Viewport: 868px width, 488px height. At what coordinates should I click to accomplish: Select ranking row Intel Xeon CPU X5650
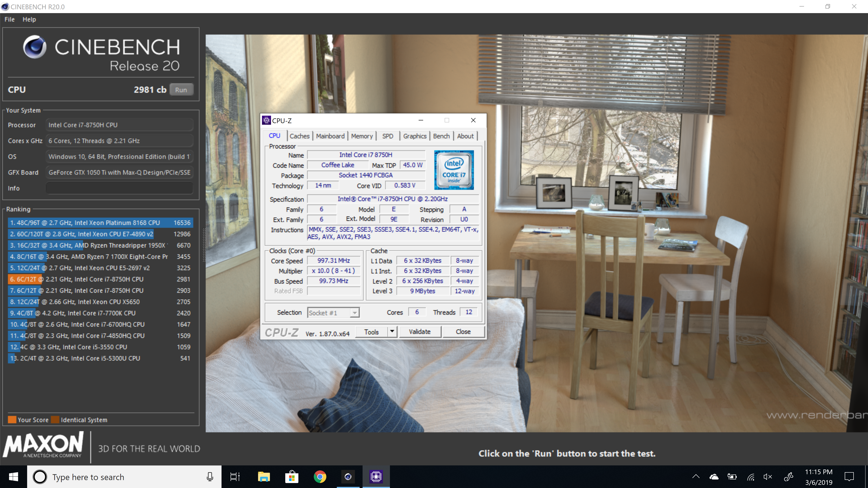point(100,302)
